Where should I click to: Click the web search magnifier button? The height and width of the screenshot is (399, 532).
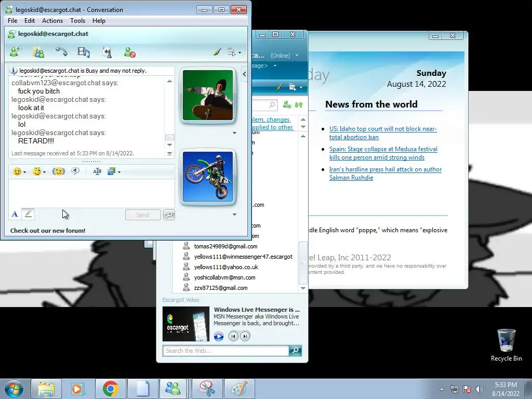tap(295, 351)
